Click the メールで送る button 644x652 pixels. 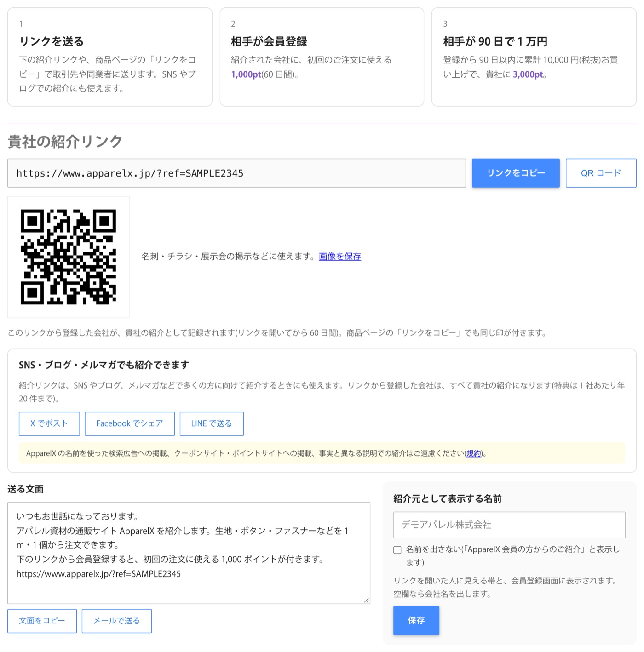[117, 621]
